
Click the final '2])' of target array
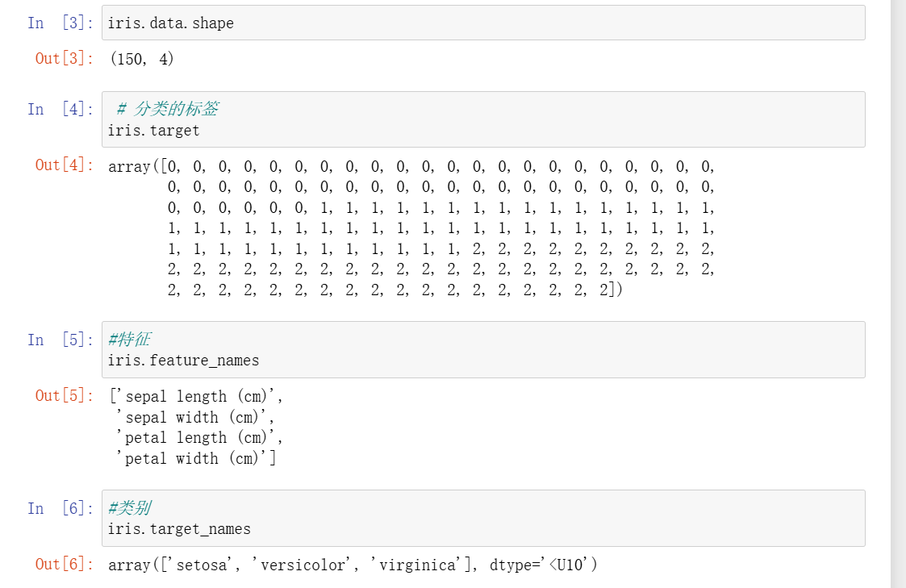pyautogui.click(x=611, y=290)
